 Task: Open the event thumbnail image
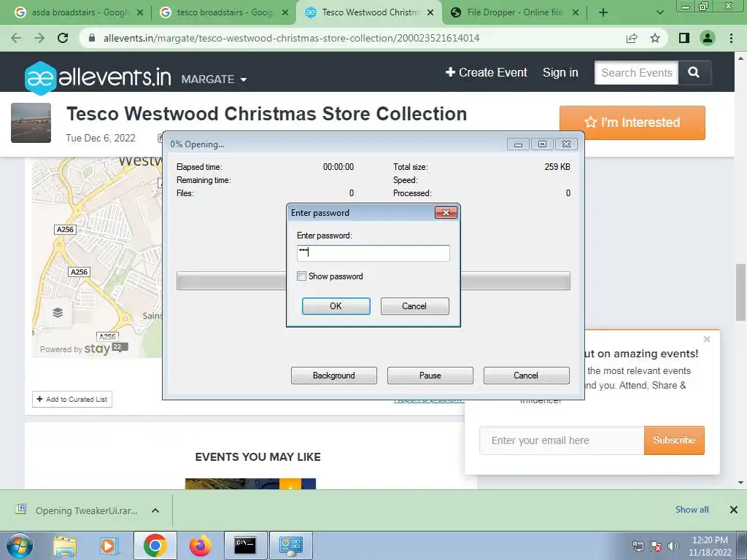point(31,122)
